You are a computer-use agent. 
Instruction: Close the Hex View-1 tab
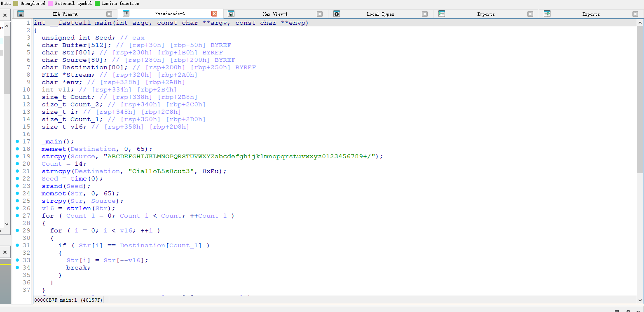320,14
